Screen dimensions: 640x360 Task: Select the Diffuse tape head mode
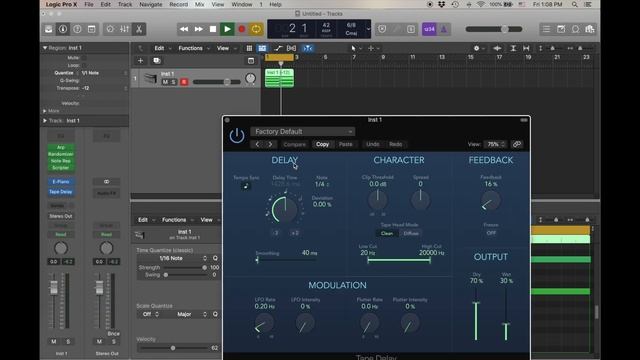coord(411,233)
